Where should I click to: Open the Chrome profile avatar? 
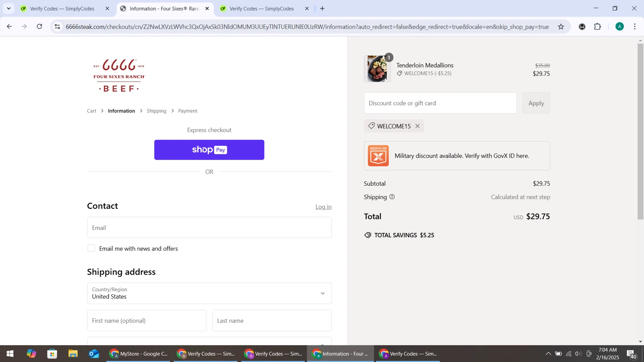click(620, 27)
